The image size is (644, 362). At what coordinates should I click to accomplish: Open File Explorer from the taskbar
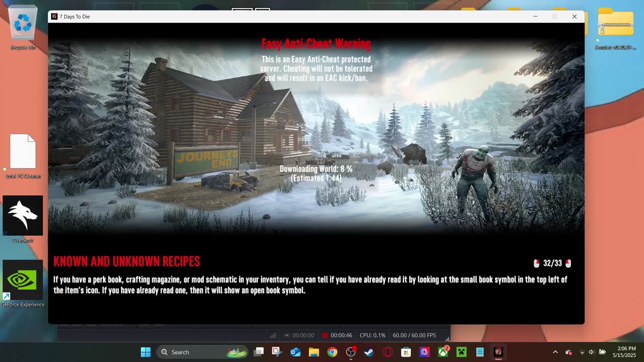coord(314,352)
